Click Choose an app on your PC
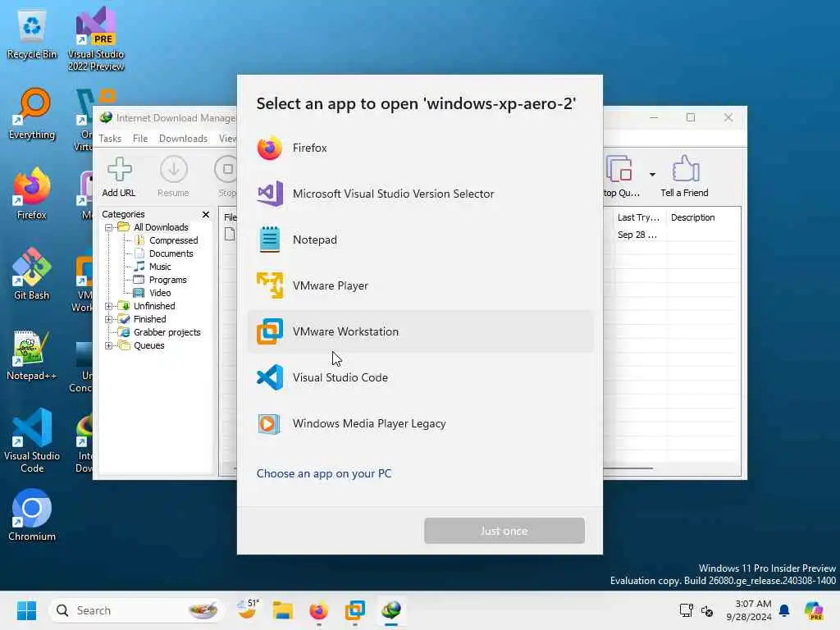The width and height of the screenshot is (840, 630). (323, 473)
